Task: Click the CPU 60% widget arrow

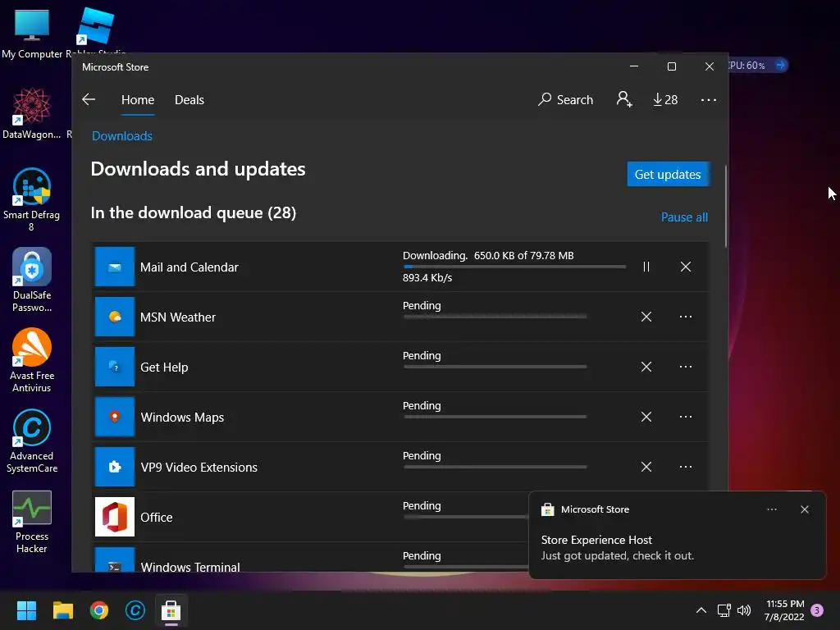Action: 781,66
